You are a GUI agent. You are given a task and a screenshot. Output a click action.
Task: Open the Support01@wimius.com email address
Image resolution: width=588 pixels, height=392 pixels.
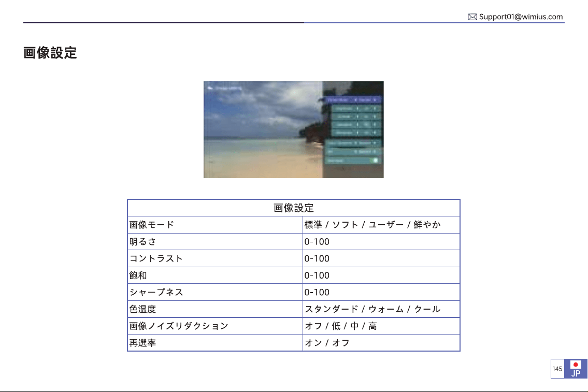pyautogui.click(x=521, y=17)
